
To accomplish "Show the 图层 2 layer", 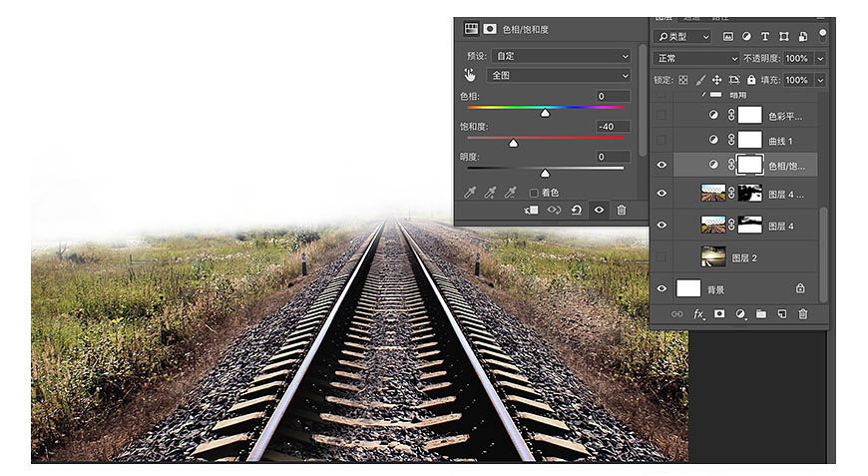I will [x=661, y=257].
